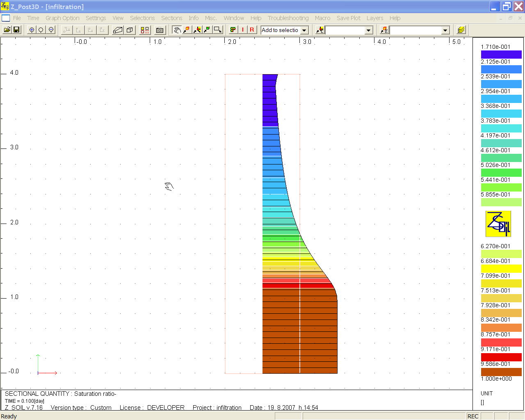Click the zoom out magnifier icon
Image resolution: width=525 pixels, height=420 pixels.
pyautogui.click(x=51, y=30)
